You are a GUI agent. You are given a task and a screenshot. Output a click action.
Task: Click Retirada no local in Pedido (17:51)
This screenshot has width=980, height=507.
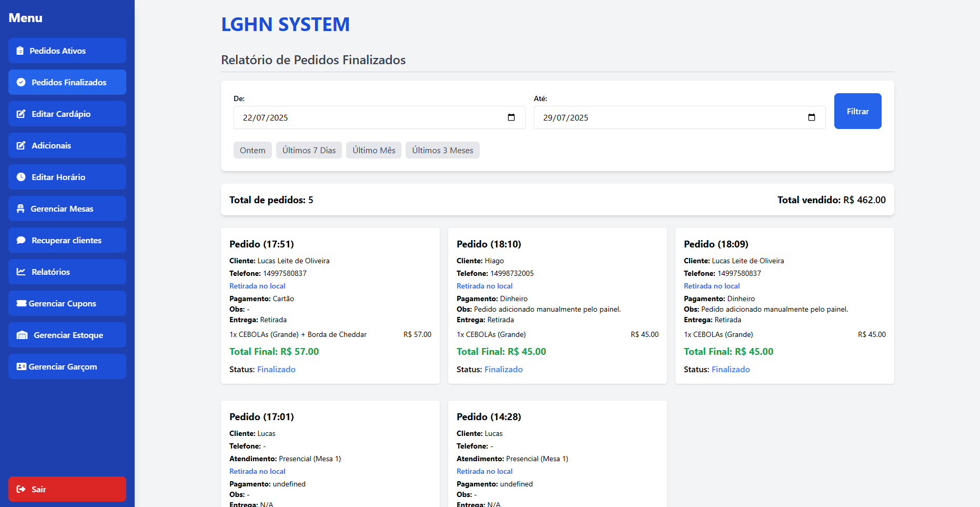[257, 286]
